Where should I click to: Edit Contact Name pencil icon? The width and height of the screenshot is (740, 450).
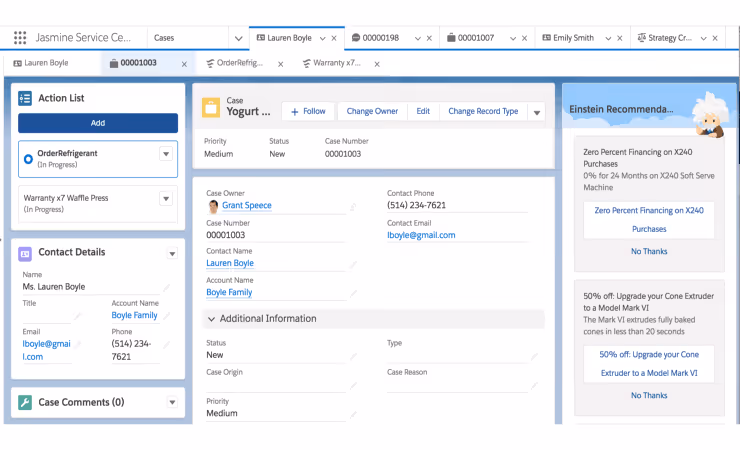click(x=353, y=265)
